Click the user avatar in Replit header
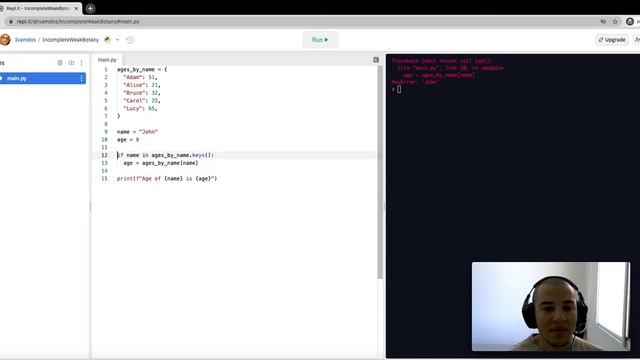 pos(5,40)
